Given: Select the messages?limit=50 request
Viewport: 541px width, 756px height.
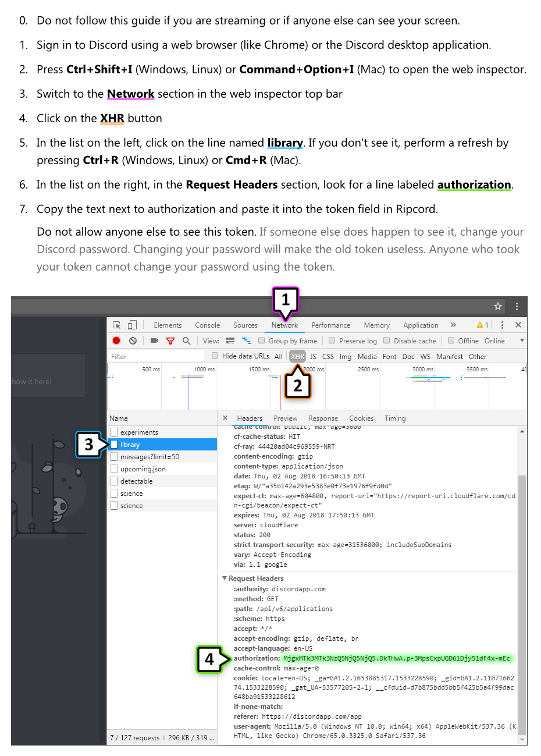Looking at the screenshot, I should pos(162,457).
